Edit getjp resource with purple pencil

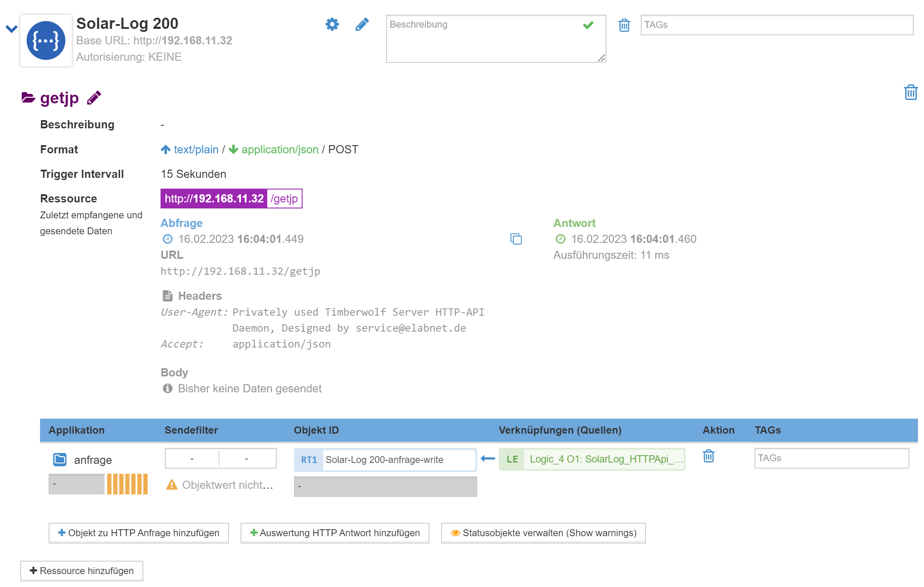pyautogui.click(x=94, y=98)
